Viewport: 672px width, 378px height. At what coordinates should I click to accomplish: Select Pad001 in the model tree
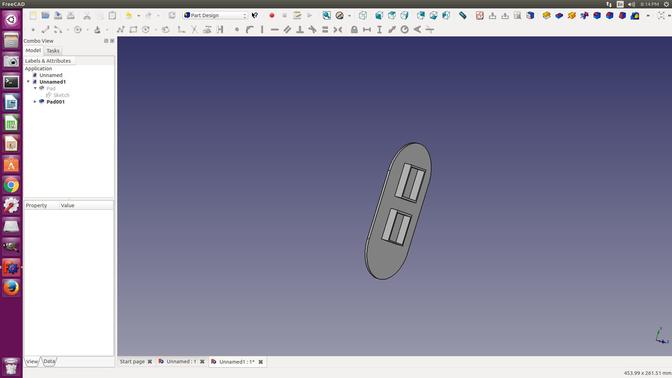(56, 102)
